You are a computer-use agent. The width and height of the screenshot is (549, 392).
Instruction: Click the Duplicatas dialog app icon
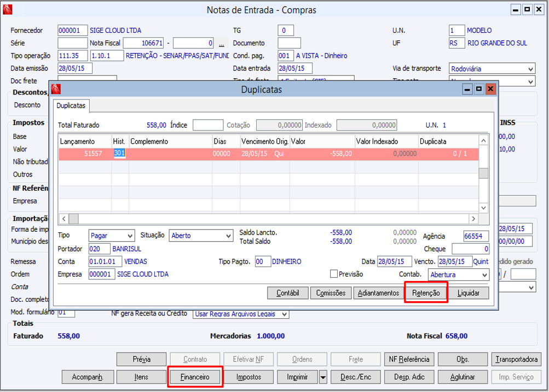56,89
